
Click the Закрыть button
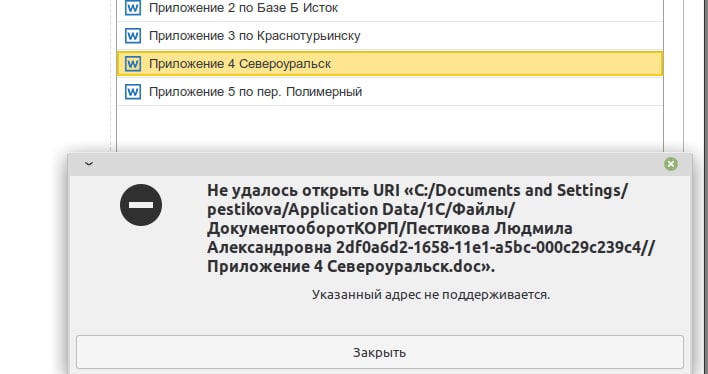[x=379, y=352]
